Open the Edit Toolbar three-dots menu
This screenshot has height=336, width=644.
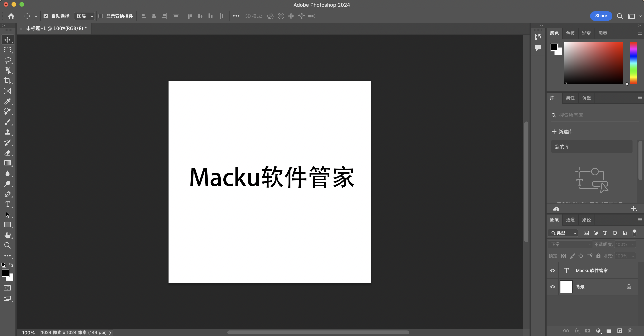8,256
